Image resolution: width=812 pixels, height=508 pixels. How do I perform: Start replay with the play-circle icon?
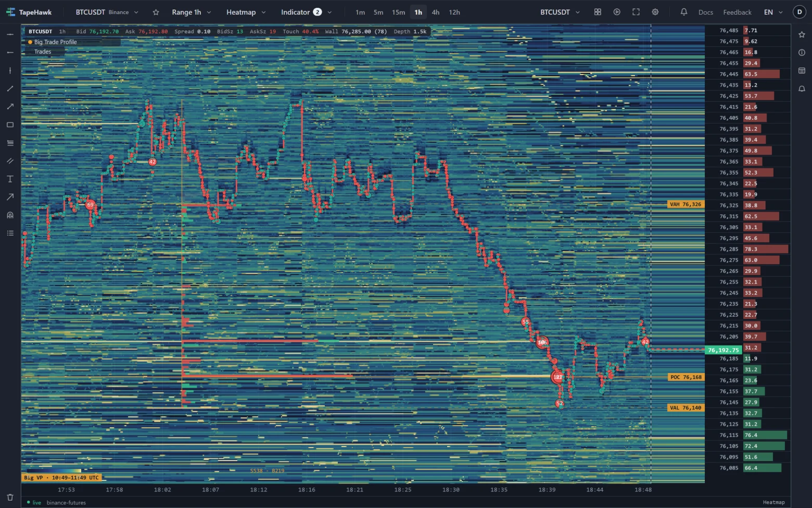tap(617, 12)
